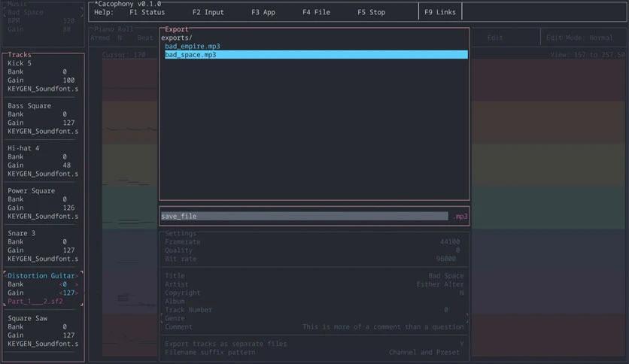
Task: Decrease Distortion Guitar gain with left arrow
Action: point(61,293)
